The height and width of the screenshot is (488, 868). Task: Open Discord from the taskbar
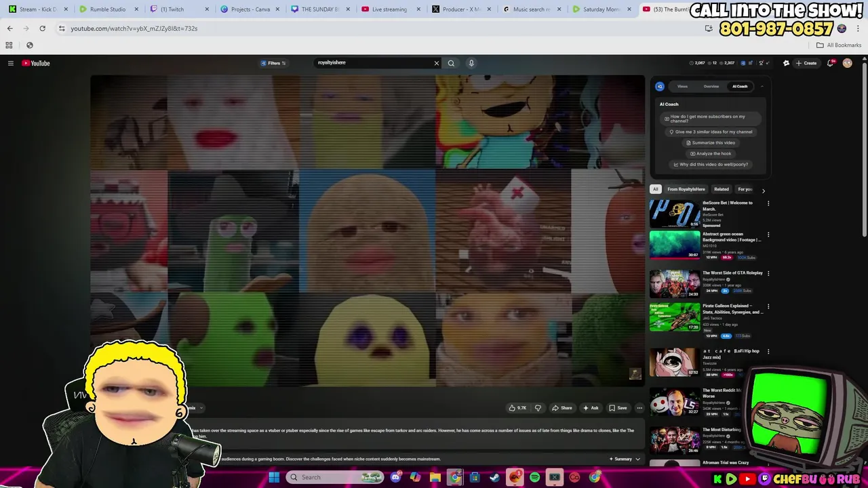[x=395, y=477]
